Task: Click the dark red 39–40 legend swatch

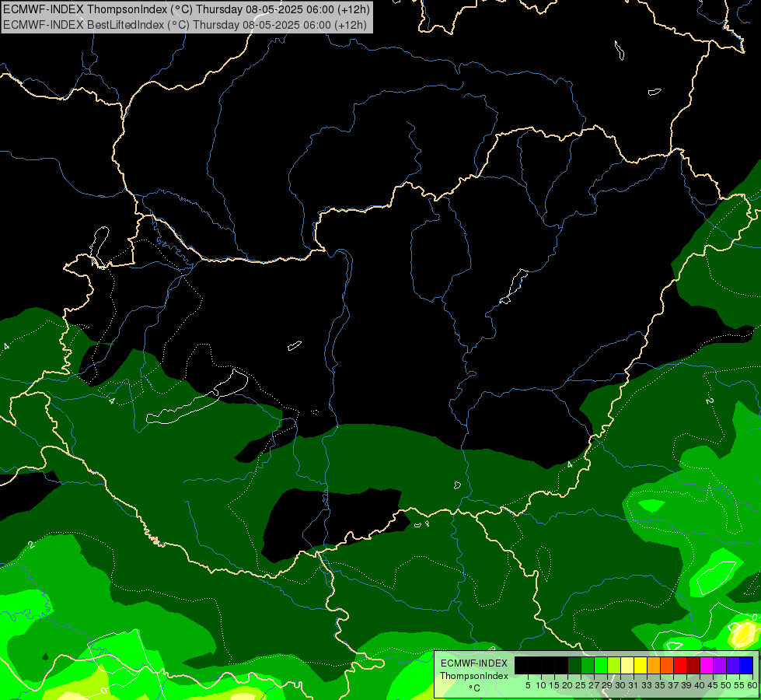Action: [x=693, y=665]
